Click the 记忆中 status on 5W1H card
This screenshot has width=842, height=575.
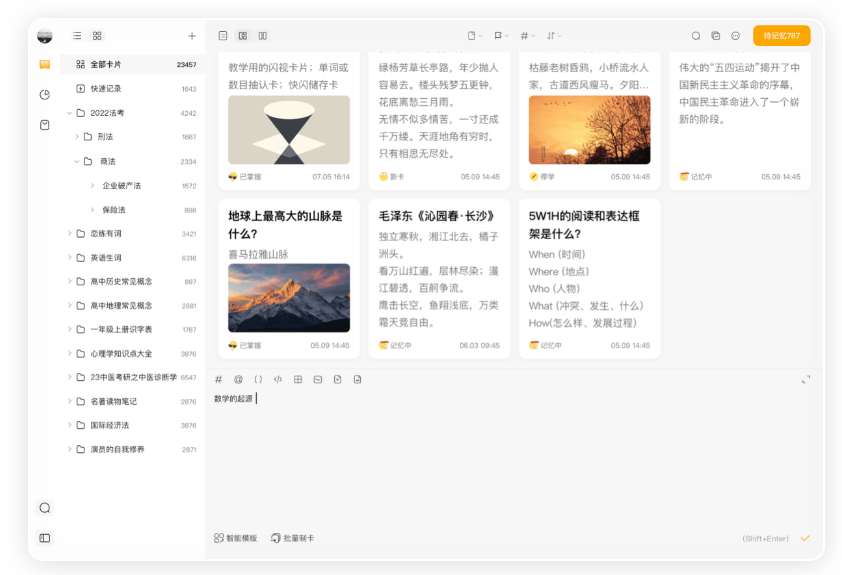tap(546, 345)
